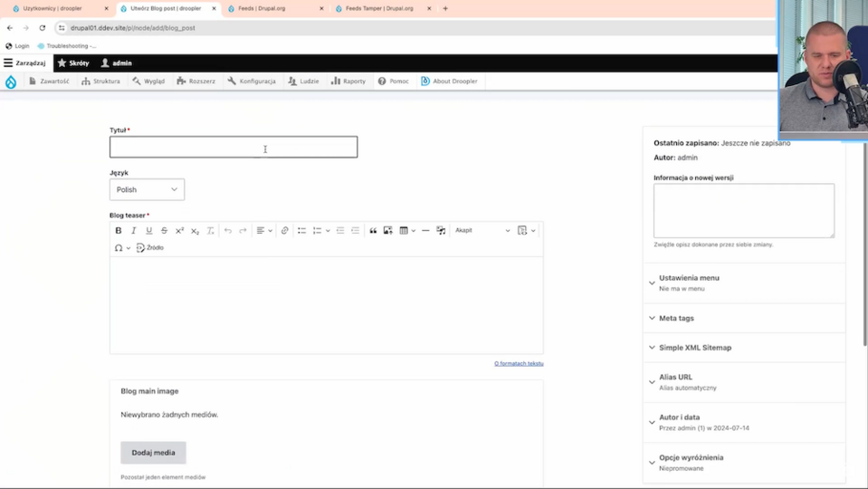Open the Struktura menu item
868x489 pixels.
pyautogui.click(x=100, y=81)
